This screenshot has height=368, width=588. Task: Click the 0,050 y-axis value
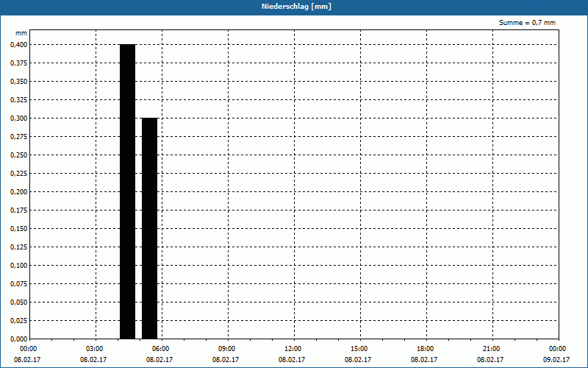point(19,302)
